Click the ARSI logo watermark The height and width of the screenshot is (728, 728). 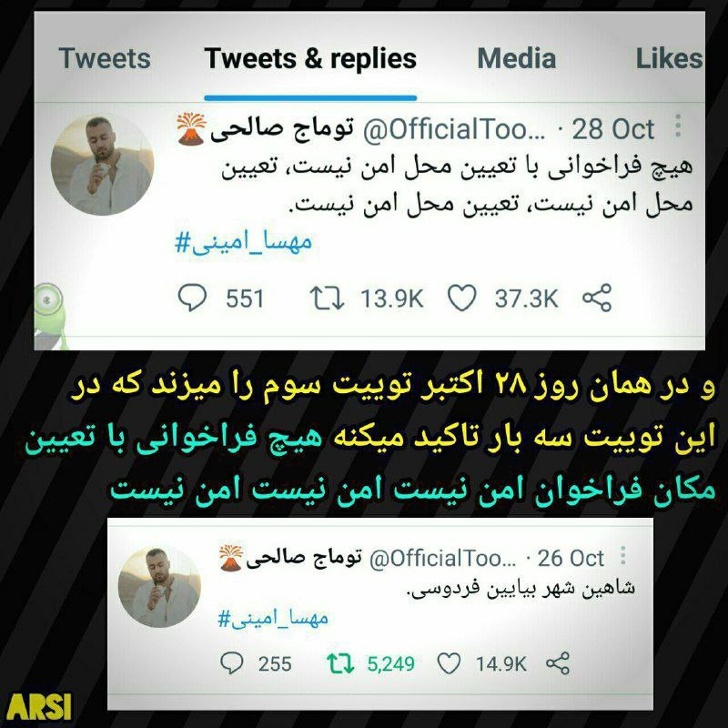40,707
